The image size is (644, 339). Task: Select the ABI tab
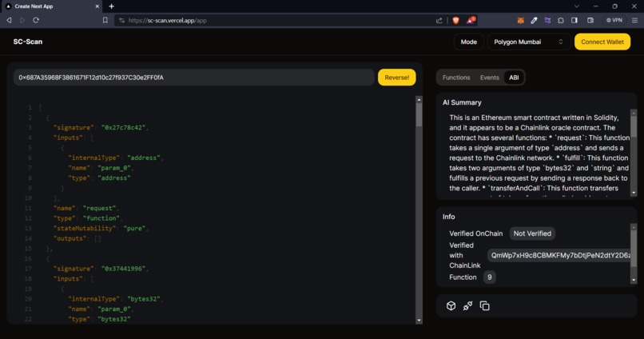point(514,78)
